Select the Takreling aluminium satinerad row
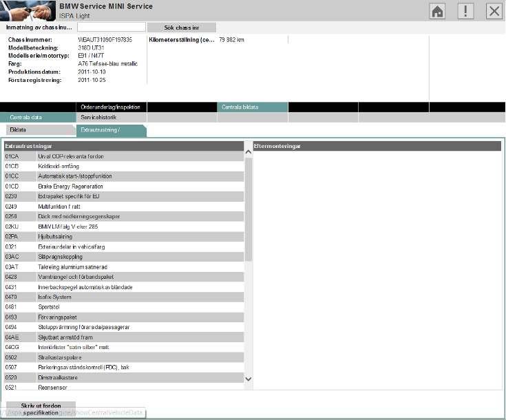 tap(124, 267)
